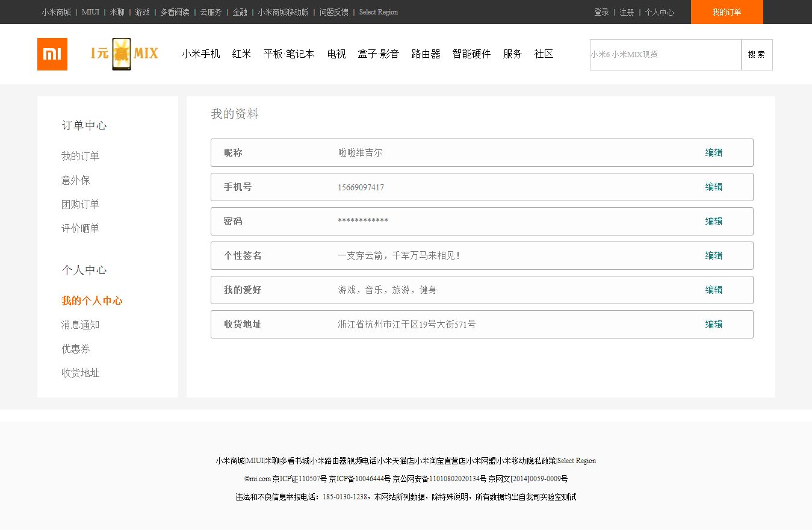This screenshot has width=812, height=530.
Task: Open footer link 多看书城
Action: point(294,461)
